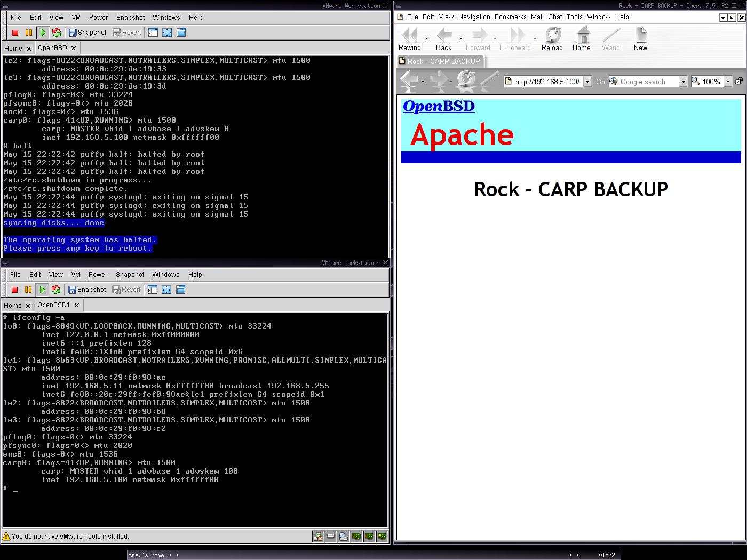
Task: Switch to quick switch view in the OpenBSD window
Action: (181, 33)
